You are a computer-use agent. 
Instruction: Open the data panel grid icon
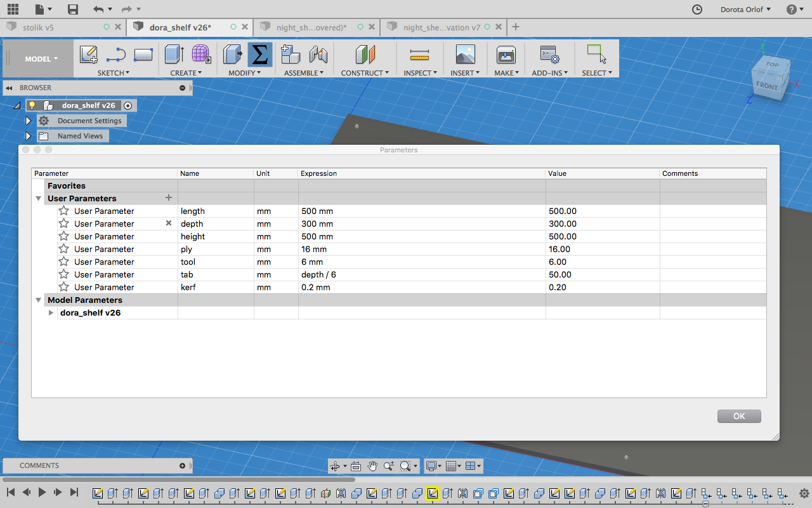pyautogui.click(x=13, y=9)
